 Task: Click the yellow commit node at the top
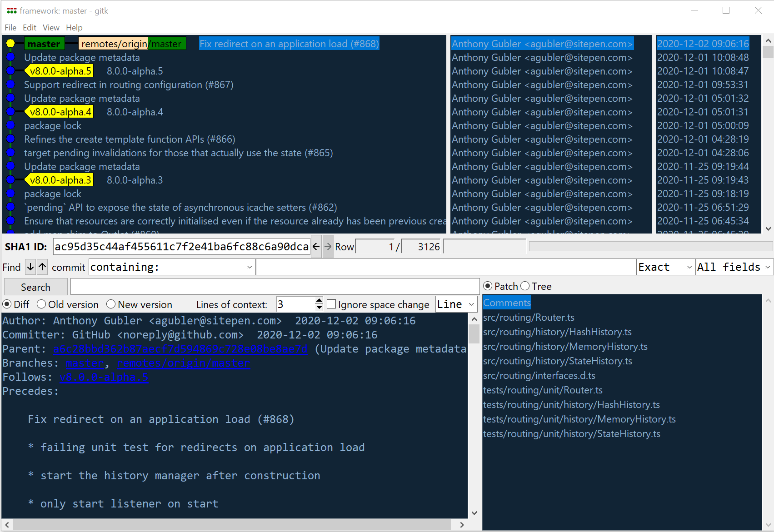coord(10,44)
